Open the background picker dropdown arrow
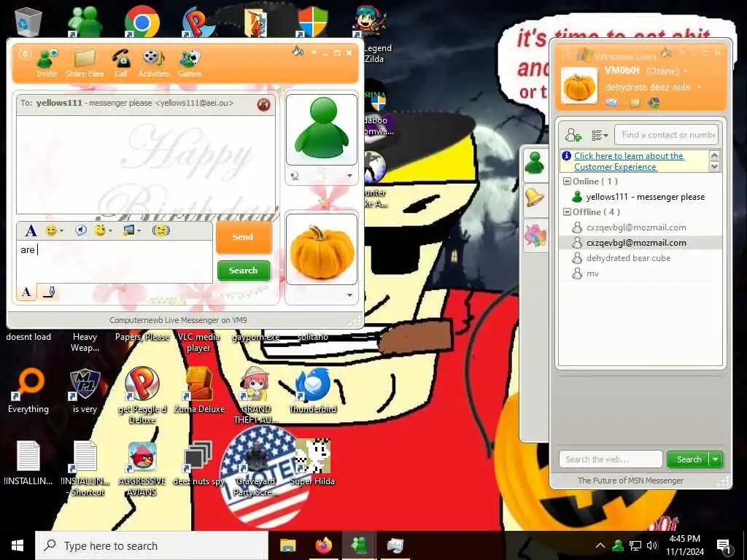 (x=139, y=231)
